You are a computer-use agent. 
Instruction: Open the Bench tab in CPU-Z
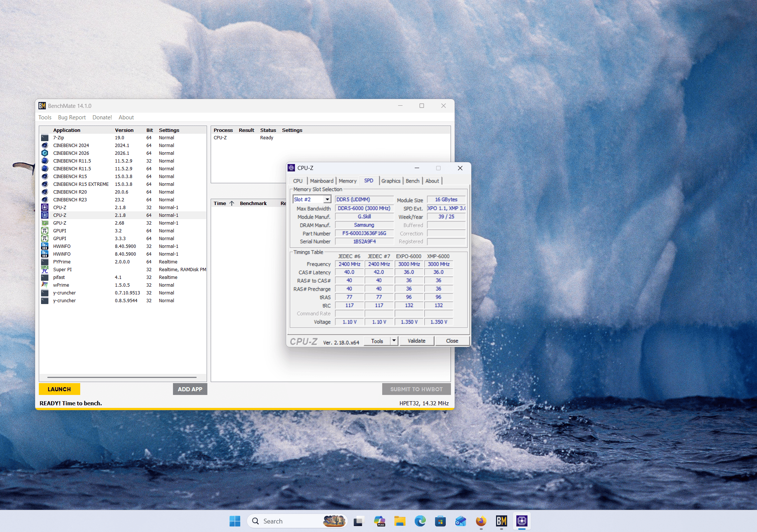click(413, 181)
